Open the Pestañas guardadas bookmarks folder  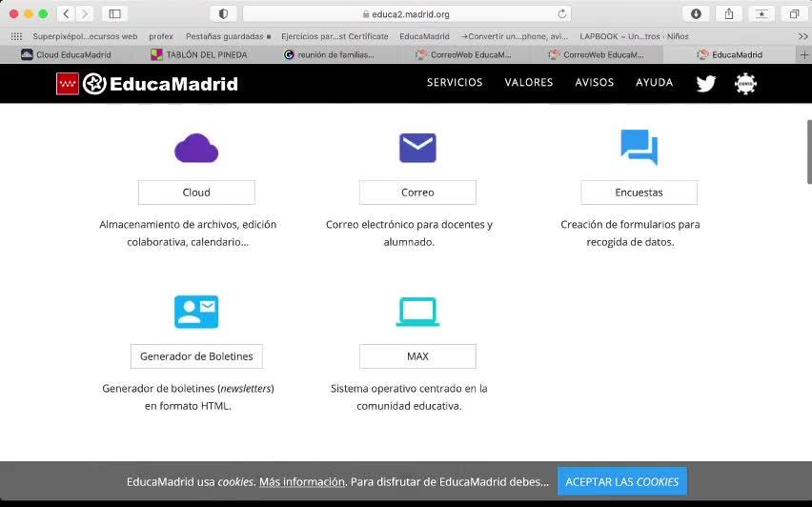click(228, 36)
